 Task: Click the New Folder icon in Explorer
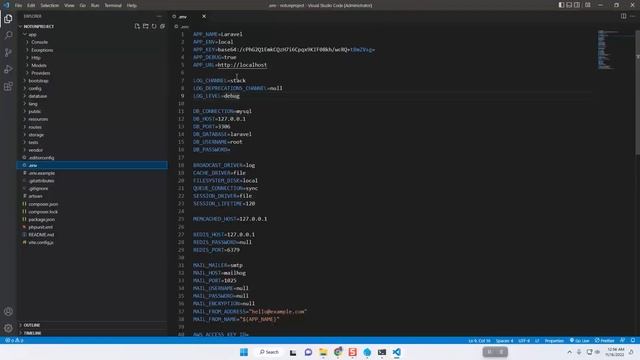pyautogui.click(x=146, y=26)
